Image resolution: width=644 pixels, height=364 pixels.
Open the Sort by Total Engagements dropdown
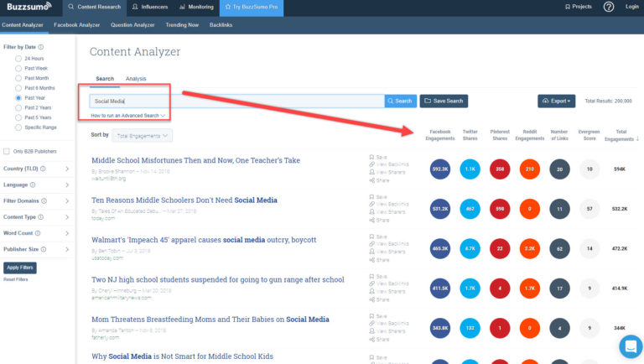pos(142,136)
